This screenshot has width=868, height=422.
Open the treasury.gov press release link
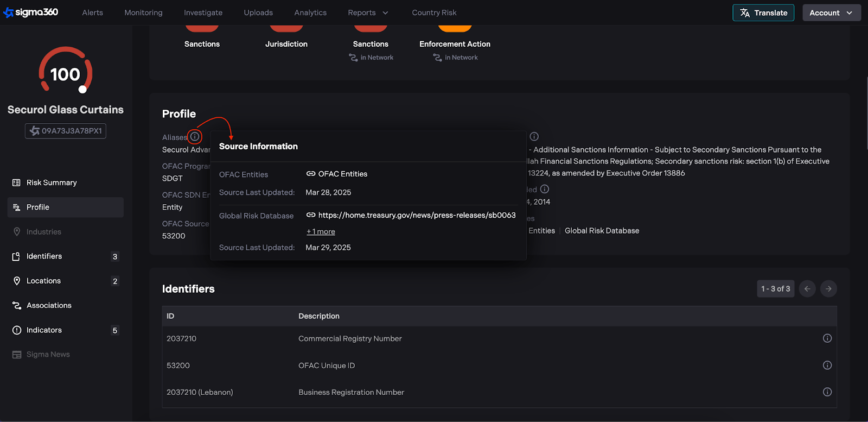416,215
